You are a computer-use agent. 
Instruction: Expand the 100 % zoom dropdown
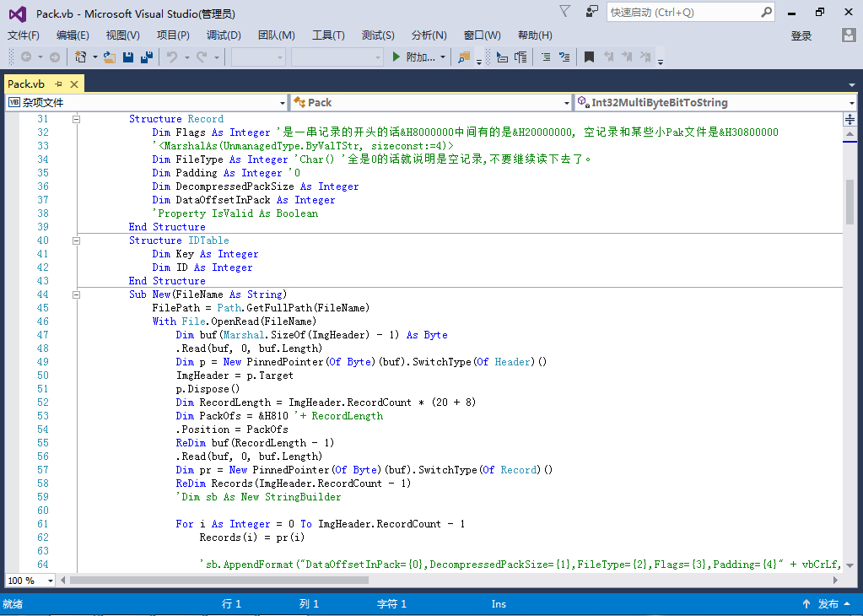tap(51, 581)
